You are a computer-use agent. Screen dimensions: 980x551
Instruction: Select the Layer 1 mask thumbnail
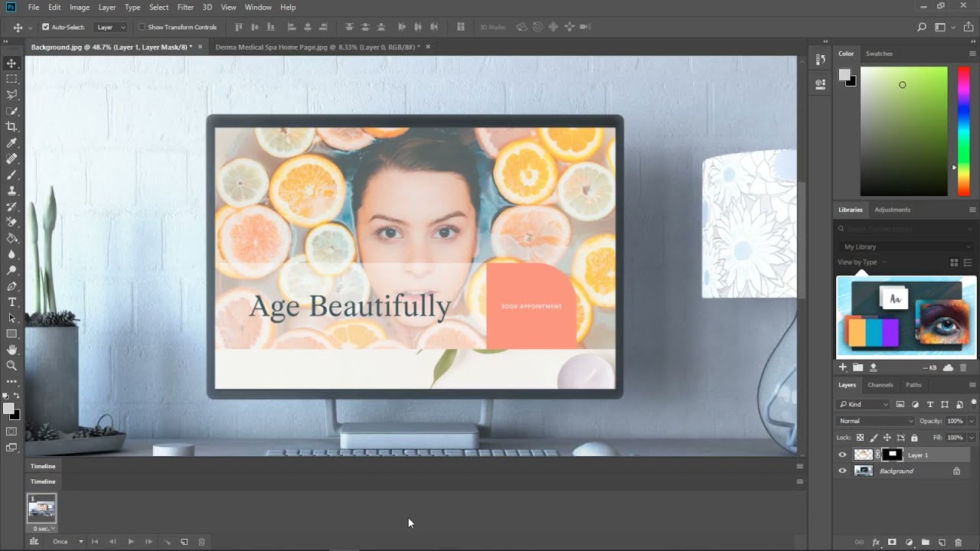point(892,455)
